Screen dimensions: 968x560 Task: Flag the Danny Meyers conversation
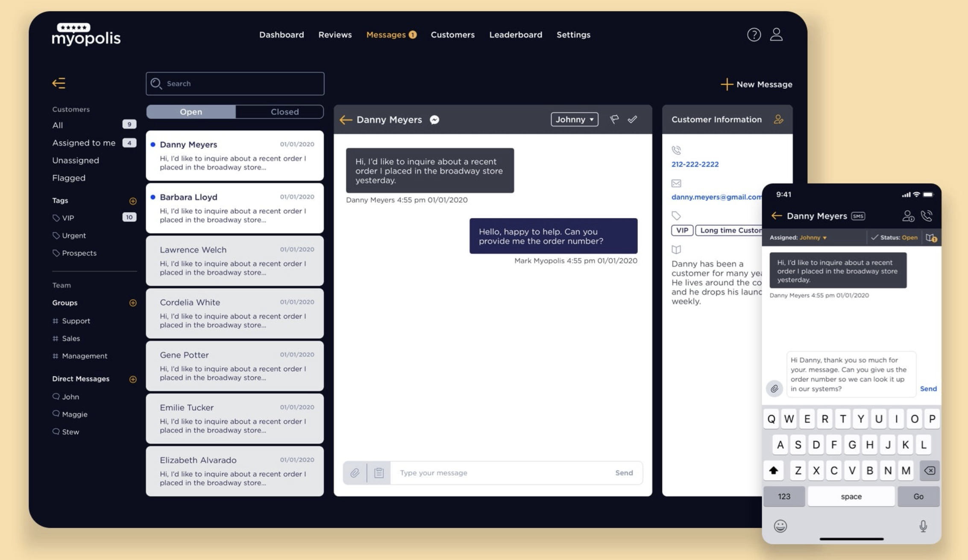click(x=614, y=120)
